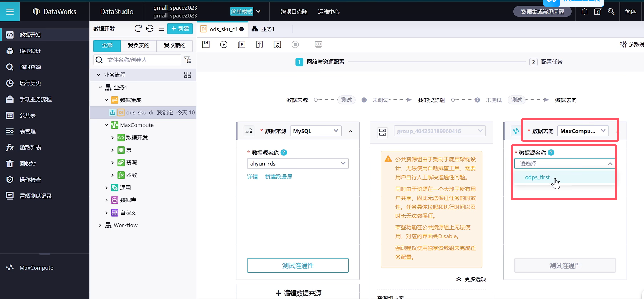
Task: Click the run task play icon
Action: (x=223, y=45)
